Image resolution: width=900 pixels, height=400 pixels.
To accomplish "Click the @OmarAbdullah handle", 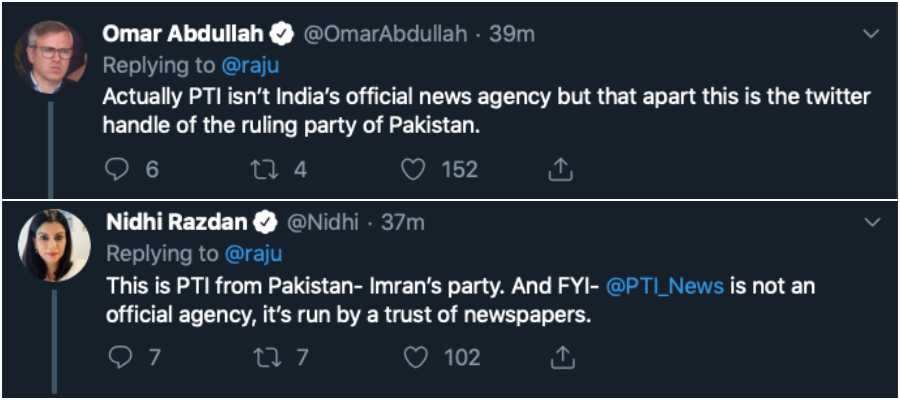I will coord(384,33).
